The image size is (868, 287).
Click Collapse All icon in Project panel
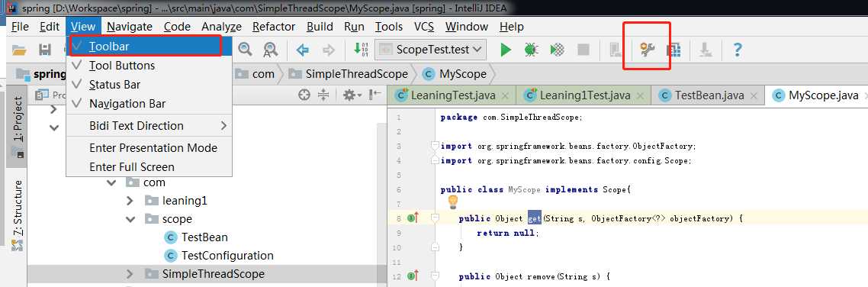pos(324,95)
